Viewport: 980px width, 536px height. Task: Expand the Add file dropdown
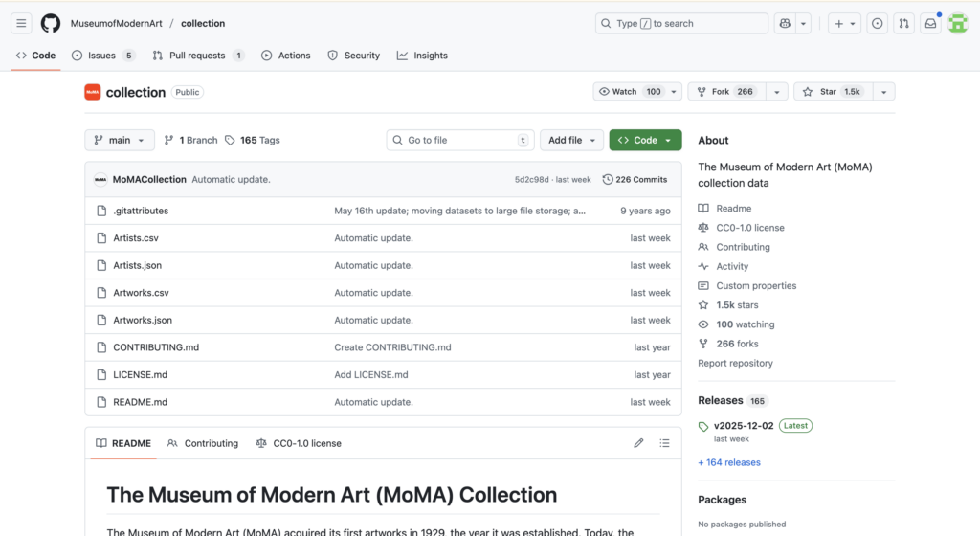(x=571, y=140)
